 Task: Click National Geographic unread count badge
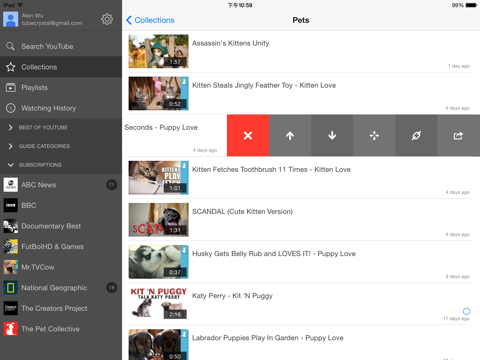pyautogui.click(x=112, y=287)
